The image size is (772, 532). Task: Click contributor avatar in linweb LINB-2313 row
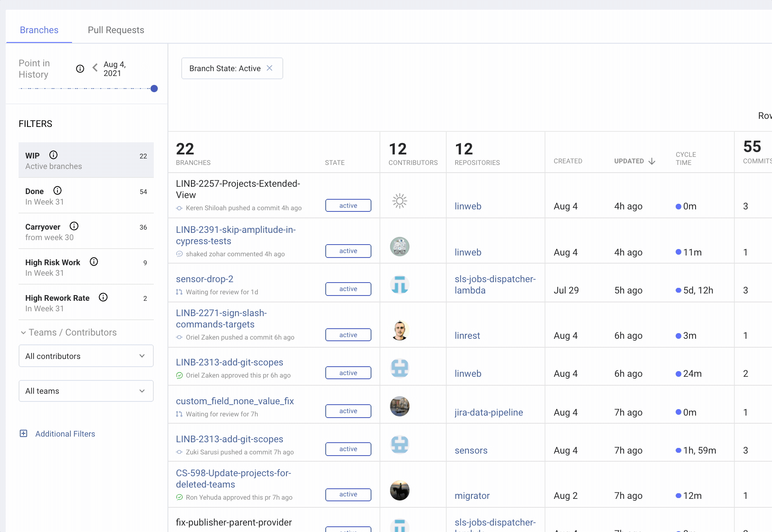[x=400, y=368]
